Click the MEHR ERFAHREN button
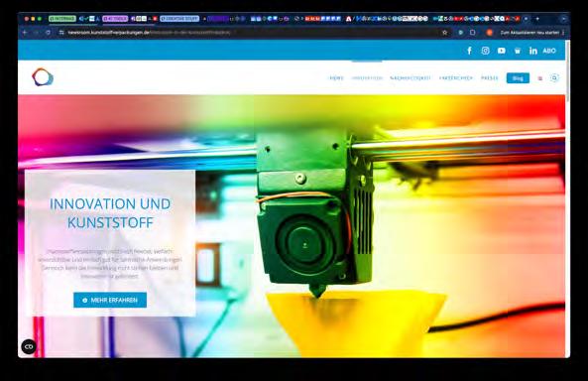 [110, 300]
